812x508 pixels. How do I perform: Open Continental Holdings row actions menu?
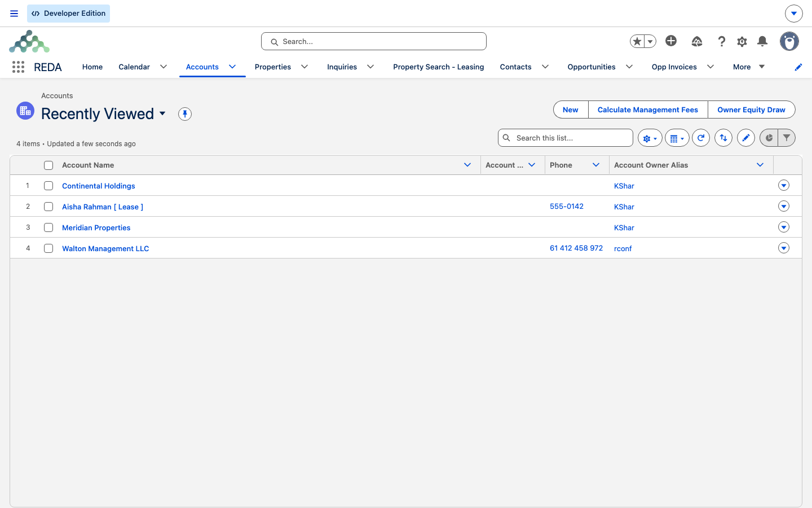click(784, 185)
